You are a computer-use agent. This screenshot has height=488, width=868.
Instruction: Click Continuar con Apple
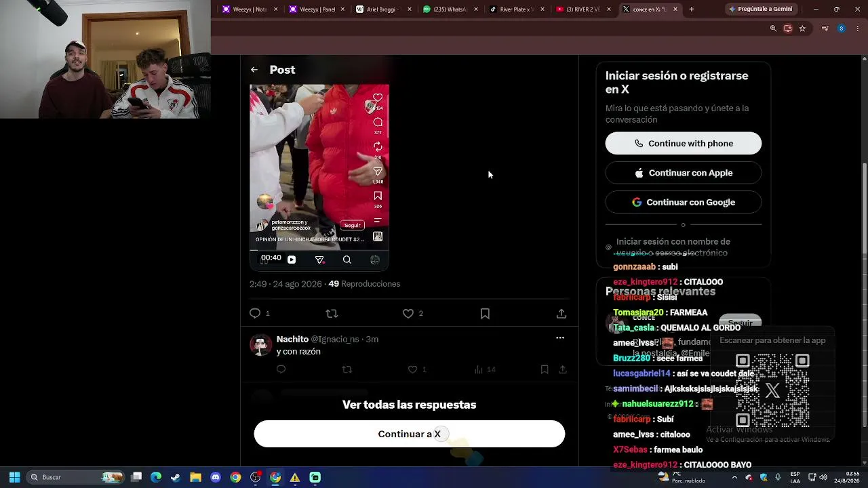[x=684, y=173]
